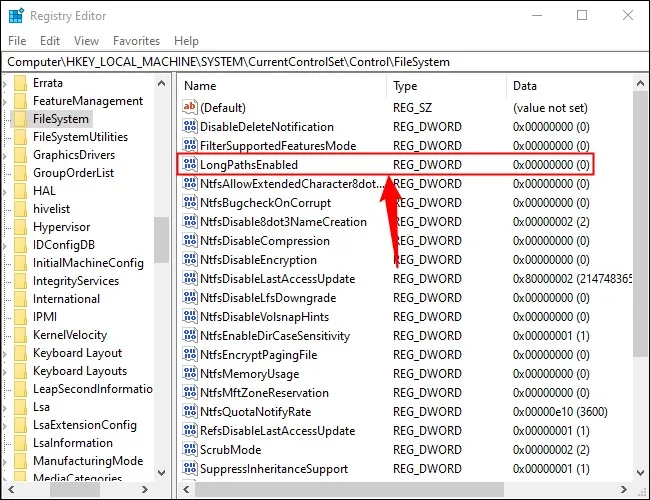
Task: Expand the HAL key node
Action: (x=5, y=191)
